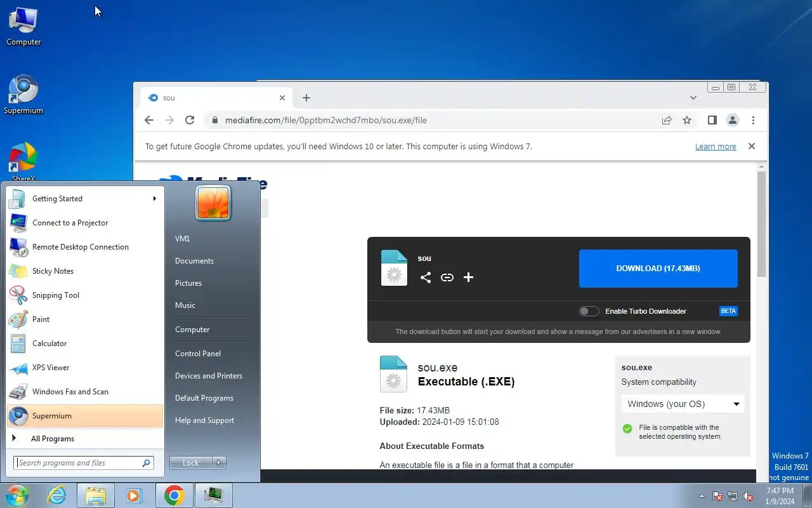Open shutdown options arrow next to Lock
812x508 pixels.
(219, 463)
